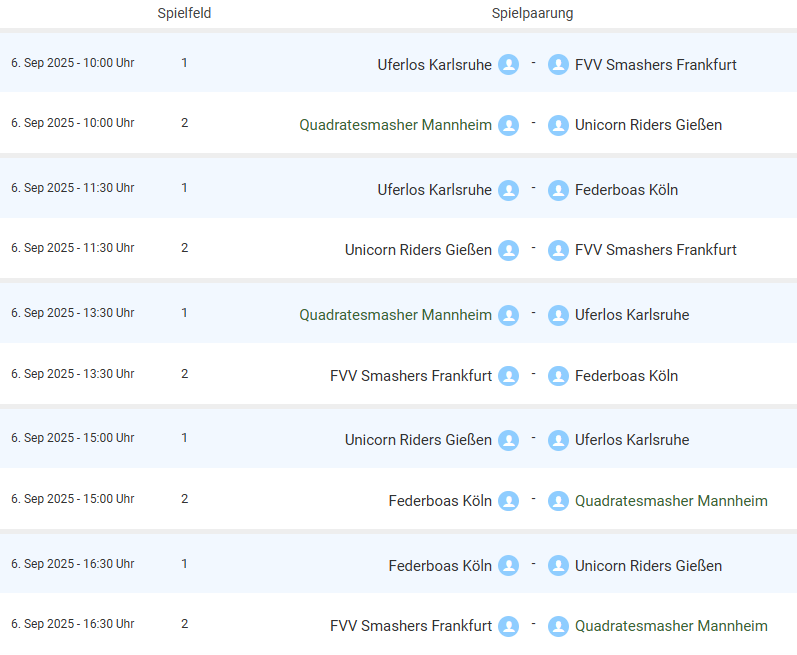Open Quadratesmasher Mannheim link in 10:00 match
The height and width of the screenshot is (655, 797).
[395, 125]
